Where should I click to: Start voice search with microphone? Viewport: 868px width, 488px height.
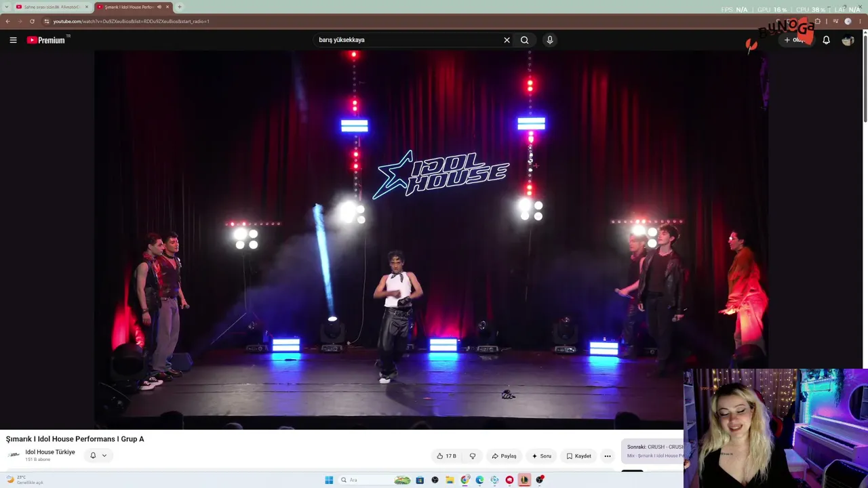[550, 40]
